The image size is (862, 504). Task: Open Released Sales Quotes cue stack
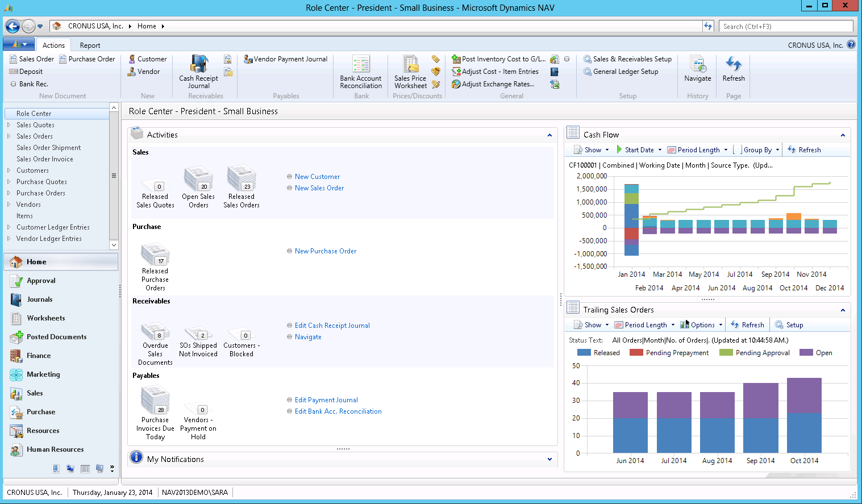(155, 194)
